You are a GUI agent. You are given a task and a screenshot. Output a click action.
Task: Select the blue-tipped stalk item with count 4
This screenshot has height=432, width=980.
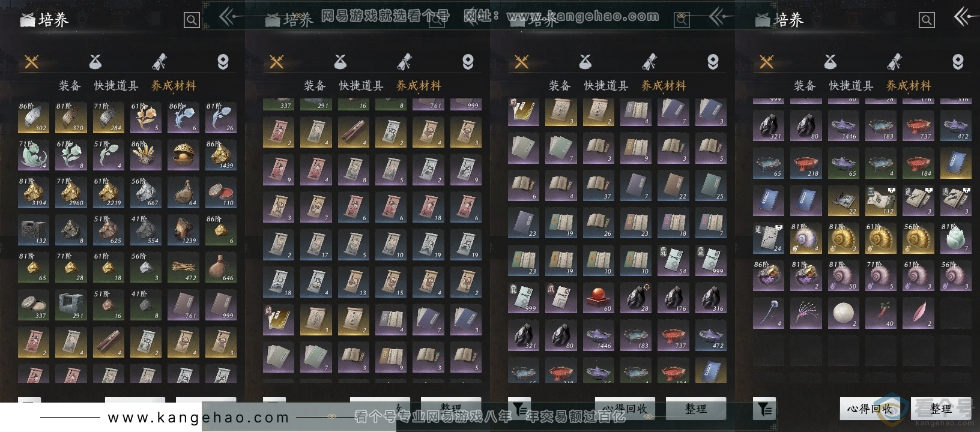pyautogui.click(x=768, y=313)
